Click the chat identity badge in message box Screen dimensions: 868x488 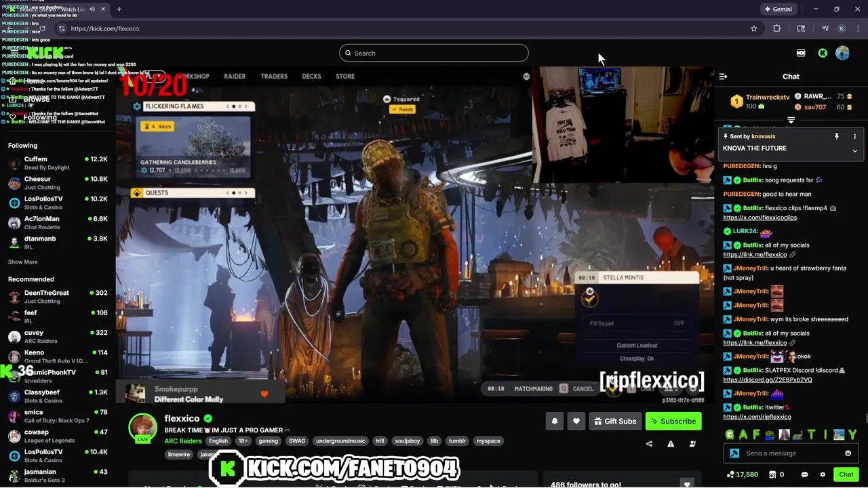coord(734,453)
